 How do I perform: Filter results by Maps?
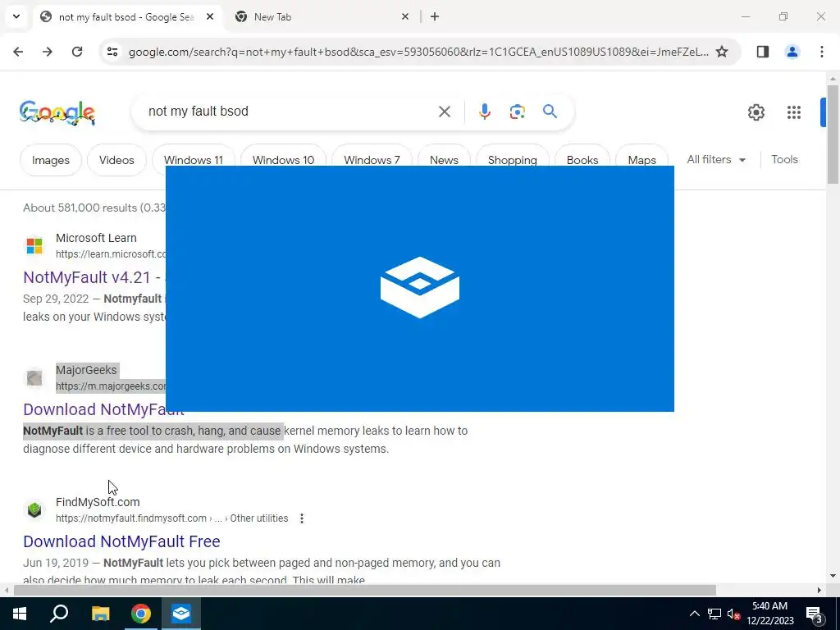tap(641, 155)
